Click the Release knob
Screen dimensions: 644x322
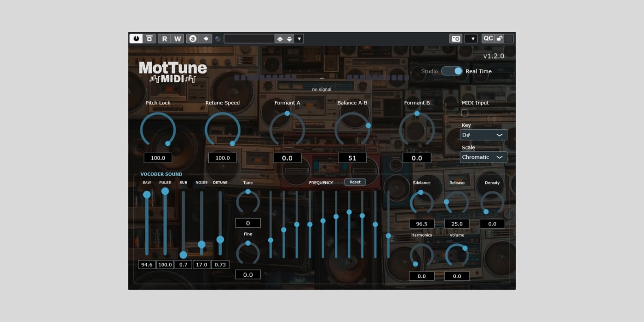457,202
